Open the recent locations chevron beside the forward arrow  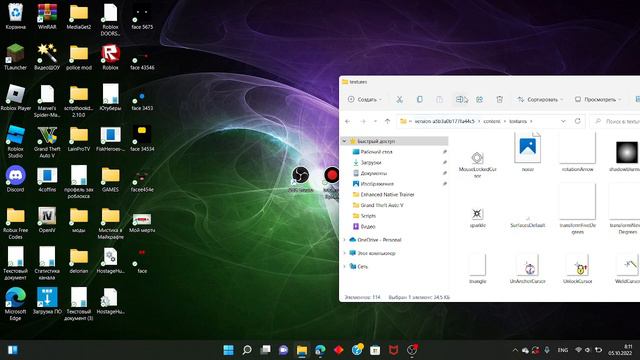[376, 121]
